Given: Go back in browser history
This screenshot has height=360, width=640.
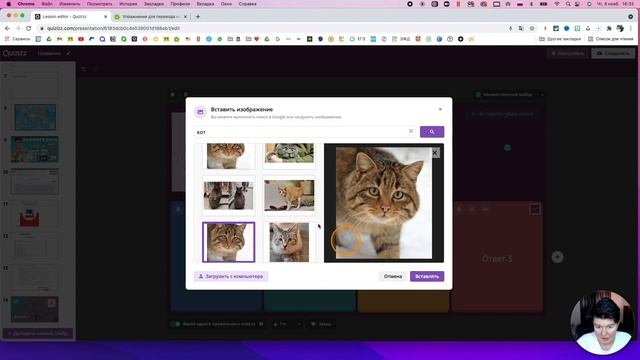Looking at the screenshot, I should (x=7, y=28).
